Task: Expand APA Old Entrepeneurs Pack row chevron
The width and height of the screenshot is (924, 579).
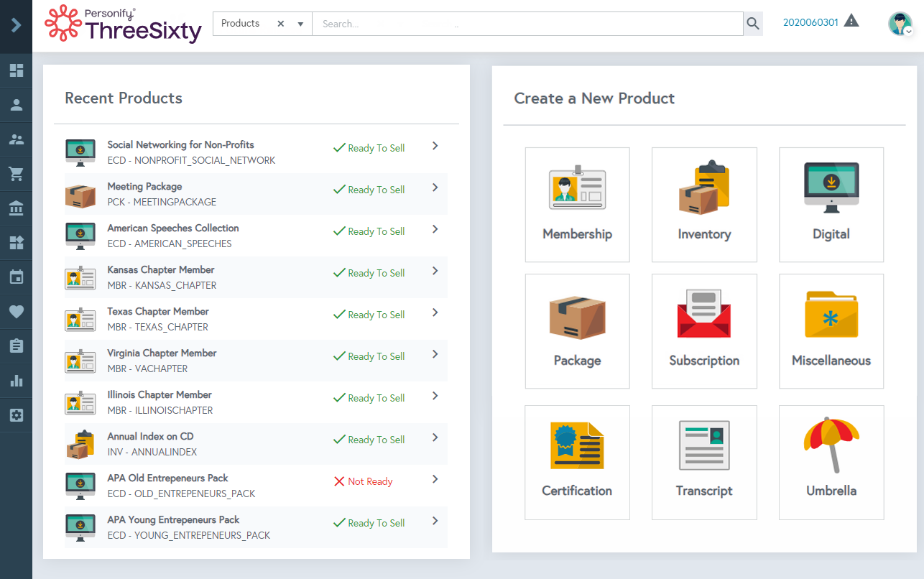Action: click(x=435, y=479)
